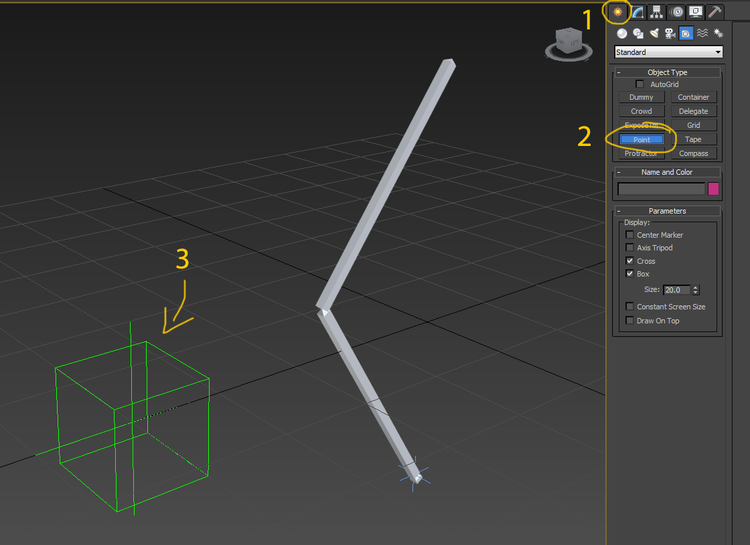The width and height of the screenshot is (750, 545).
Task: Click the ExposeTm helper button
Action: click(x=641, y=125)
